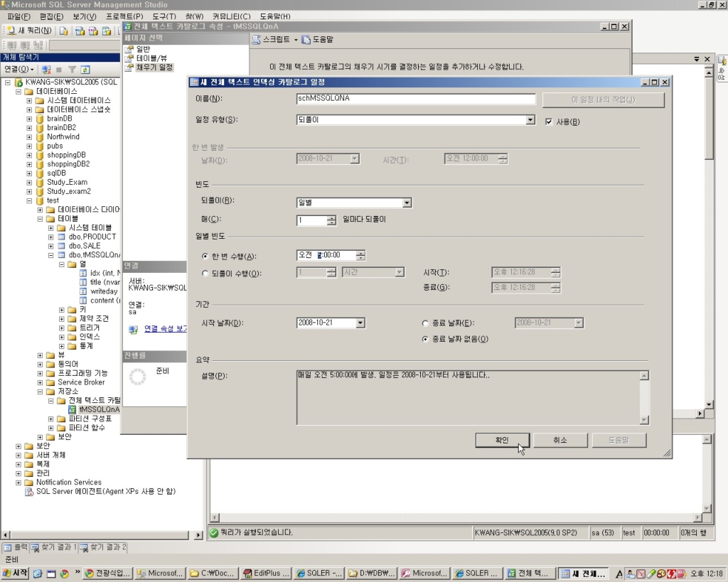The height and width of the screenshot is (582, 728).
Task: Collapse the test database node
Action: (x=29, y=200)
